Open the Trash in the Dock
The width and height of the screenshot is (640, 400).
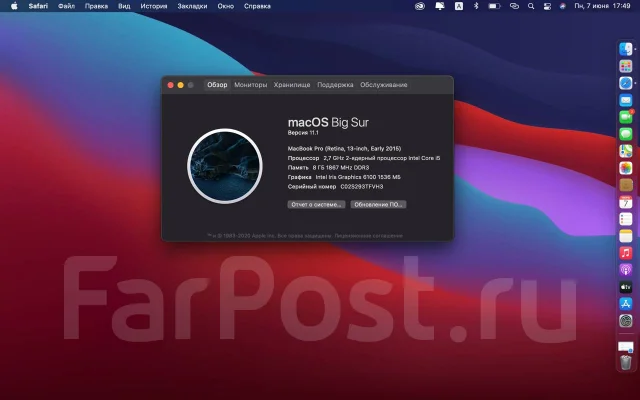point(626,362)
